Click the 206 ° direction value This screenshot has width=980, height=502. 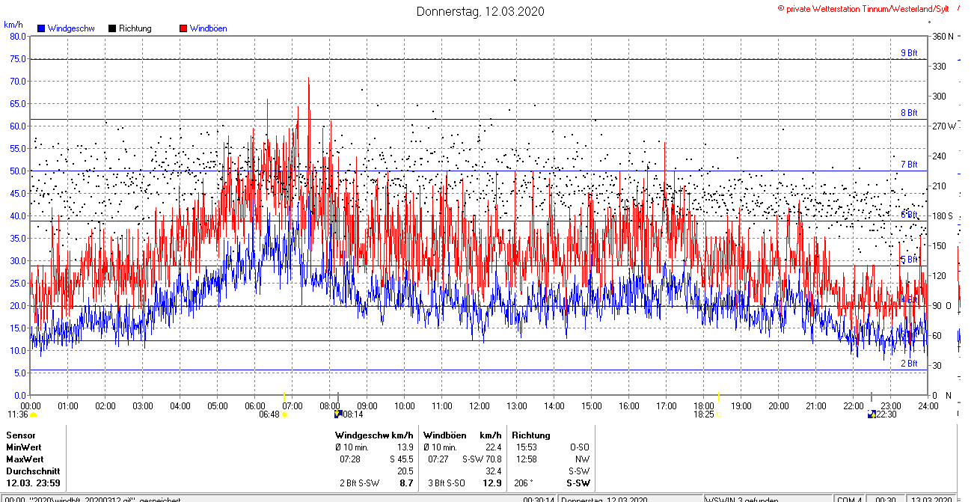523,483
